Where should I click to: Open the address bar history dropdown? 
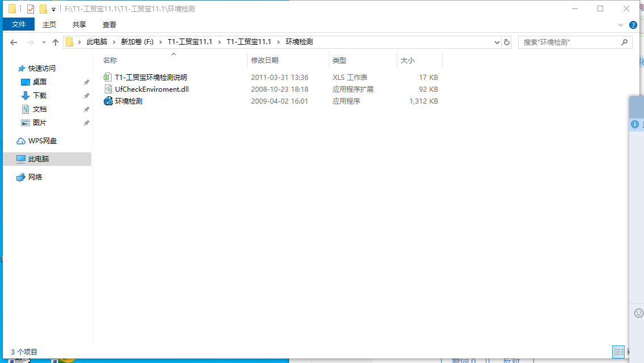[x=497, y=42]
